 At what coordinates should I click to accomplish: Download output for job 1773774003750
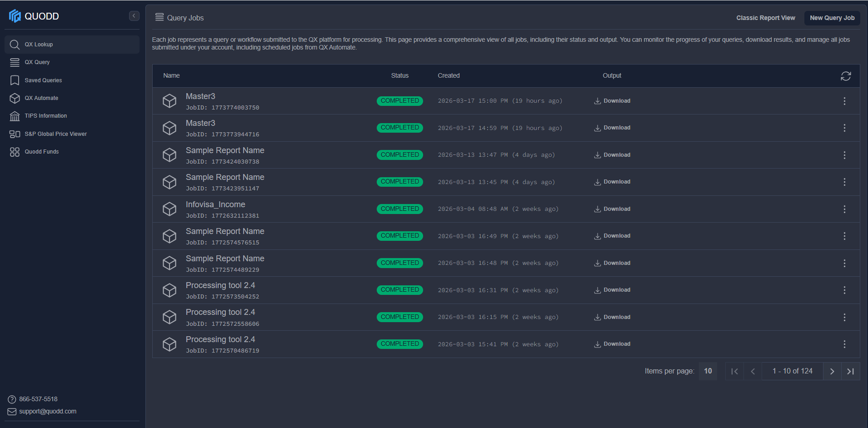click(612, 101)
